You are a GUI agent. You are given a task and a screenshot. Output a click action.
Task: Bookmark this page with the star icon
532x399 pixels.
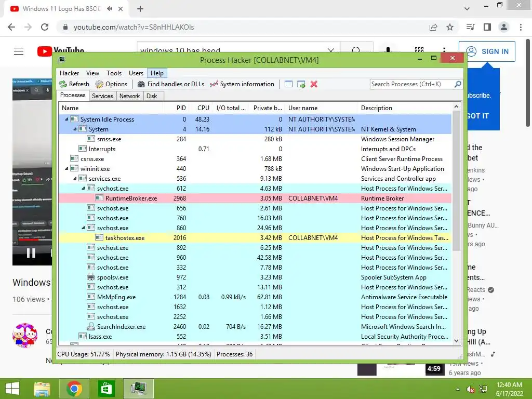point(450,27)
